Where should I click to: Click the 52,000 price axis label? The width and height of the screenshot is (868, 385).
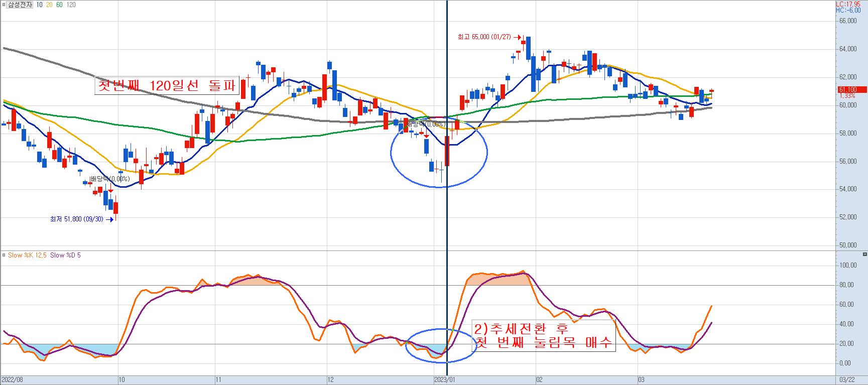click(848, 217)
